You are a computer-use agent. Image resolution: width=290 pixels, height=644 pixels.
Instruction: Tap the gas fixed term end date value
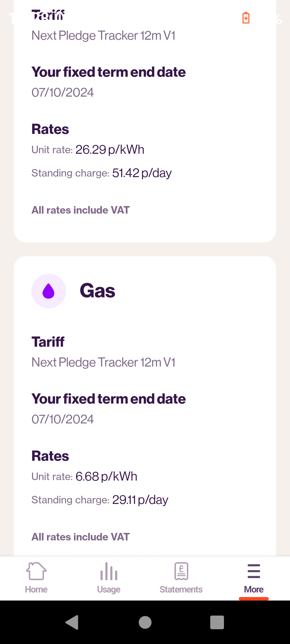pyautogui.click(x=63, y=419)
